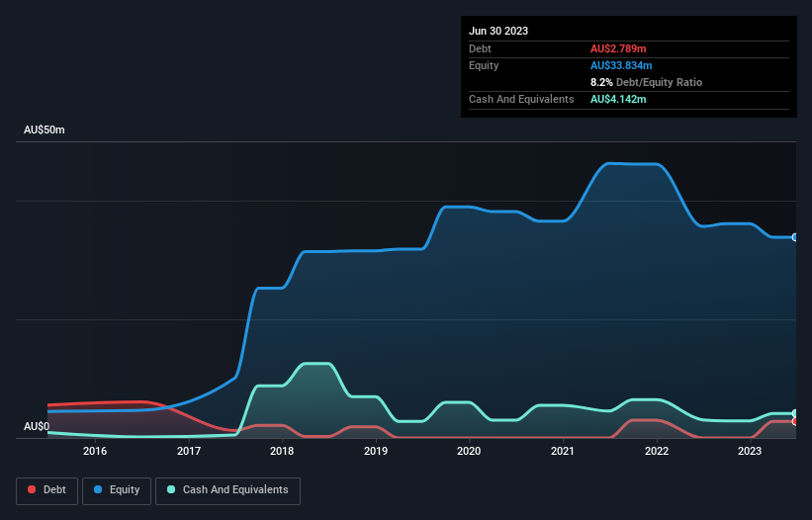812x520 pixels.
Task: Click the 2022 axis label
Action: [657, 451]
